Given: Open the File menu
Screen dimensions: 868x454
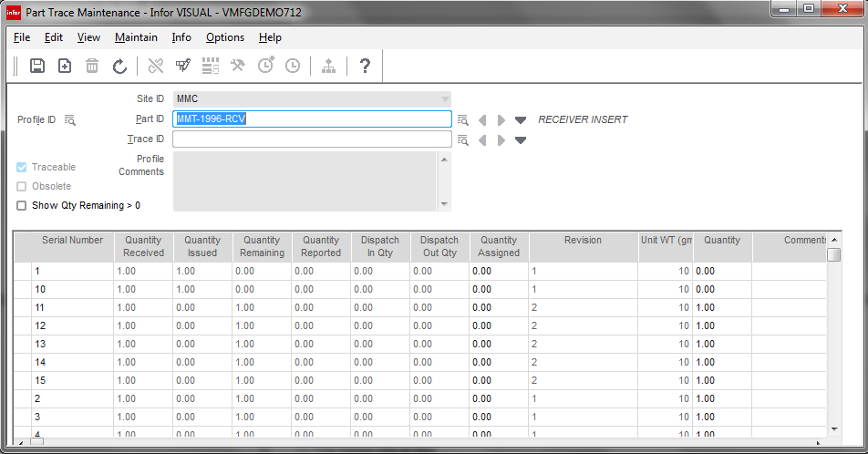Looking at the screenshot, I should point(22,37).
